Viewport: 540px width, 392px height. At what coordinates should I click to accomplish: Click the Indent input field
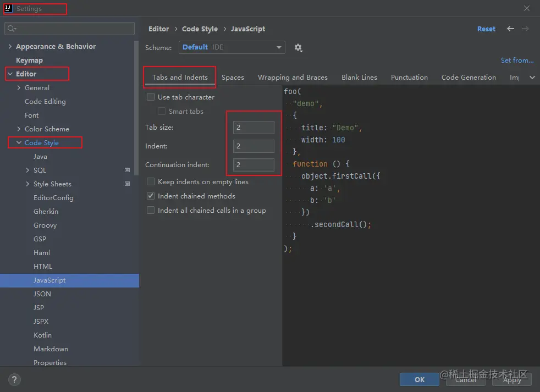tap(254, 146)
